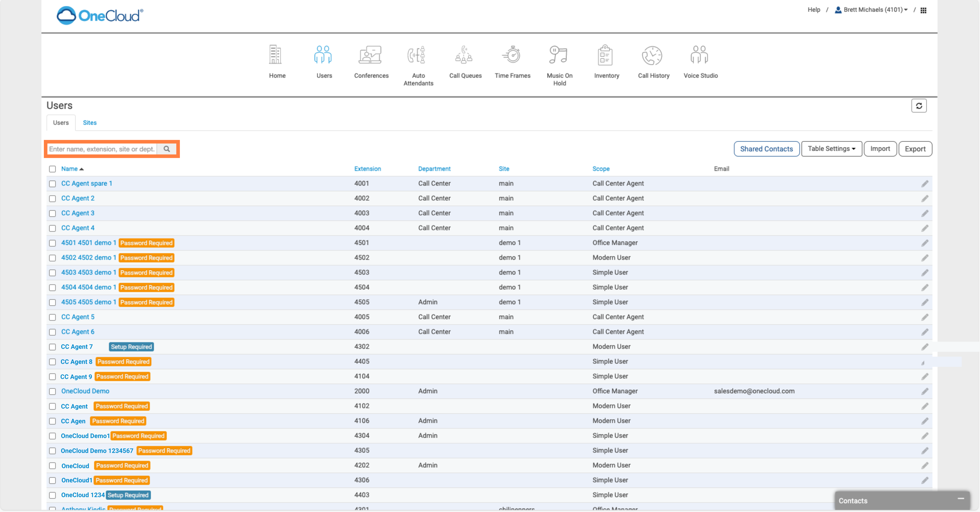Click pencil icon for extension 4202 row
The image size is (980, 512).
tap(925, 466)
